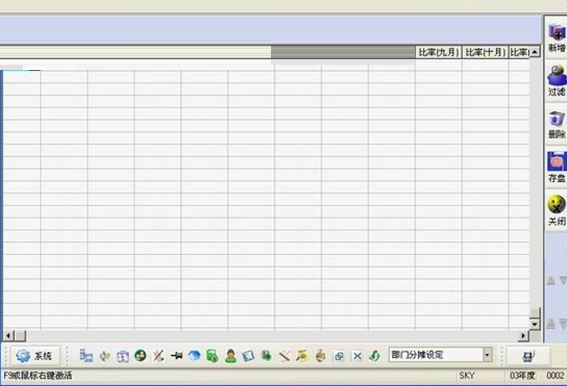Click the 删除 (Delete) sidebar icon

[x=557, y=124]
